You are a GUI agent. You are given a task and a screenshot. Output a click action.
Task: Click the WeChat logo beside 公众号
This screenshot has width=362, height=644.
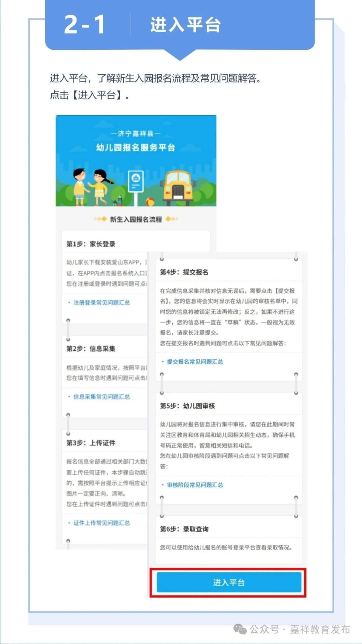click(240, 629)
